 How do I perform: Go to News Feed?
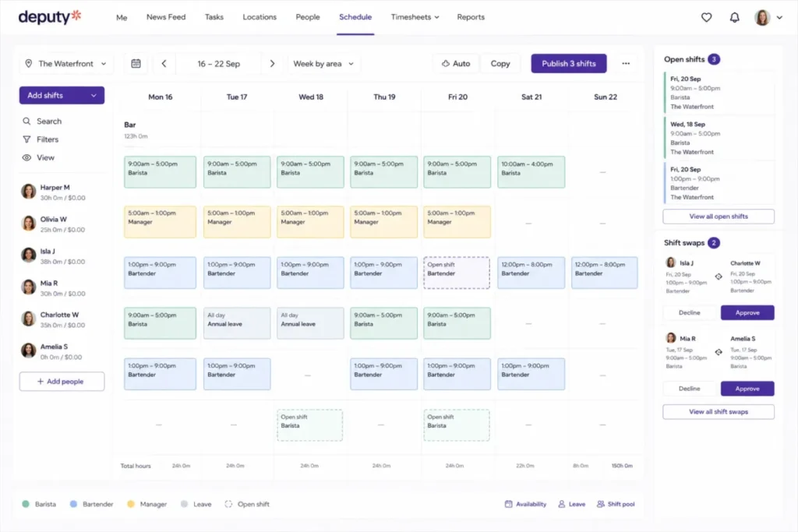click(x=166, y=17)
